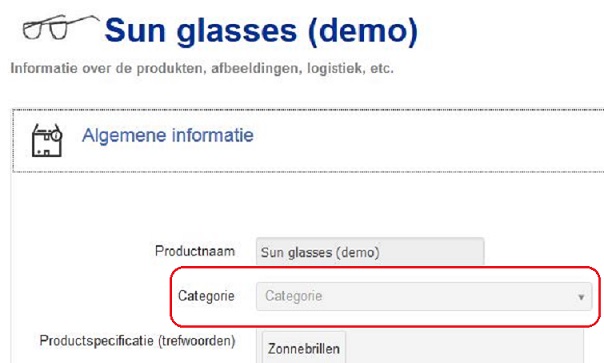This screenshot has width=604, height=363.
Task: Click the Informatie over de produkten subtitle
Action: 202,69
